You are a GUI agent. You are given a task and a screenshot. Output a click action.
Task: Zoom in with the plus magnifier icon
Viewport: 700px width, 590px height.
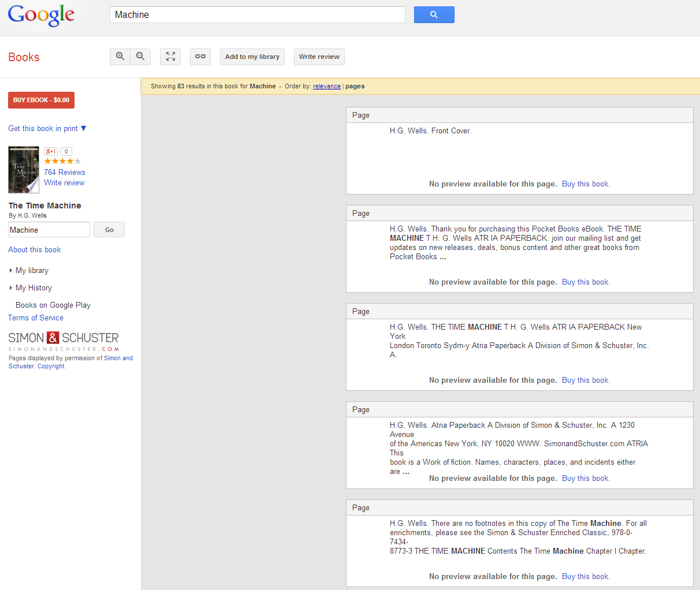(120, 57)
